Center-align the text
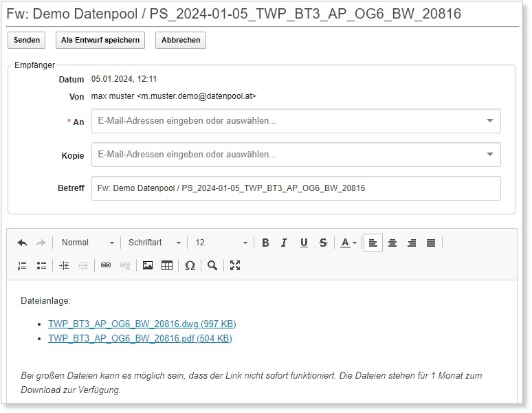The height and width of the screenshot is (413, 532). [x=392, y=243]
